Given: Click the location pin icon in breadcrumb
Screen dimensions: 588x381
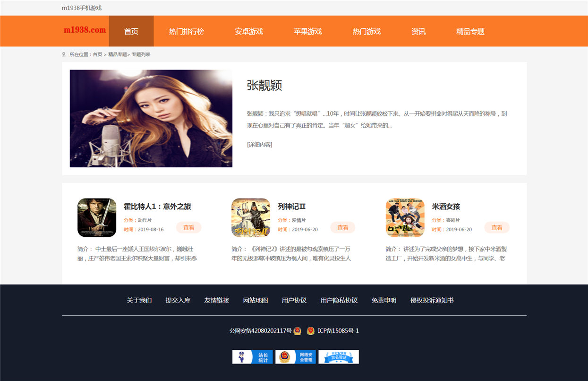Looking at the screenshot, I should point(64,54).
